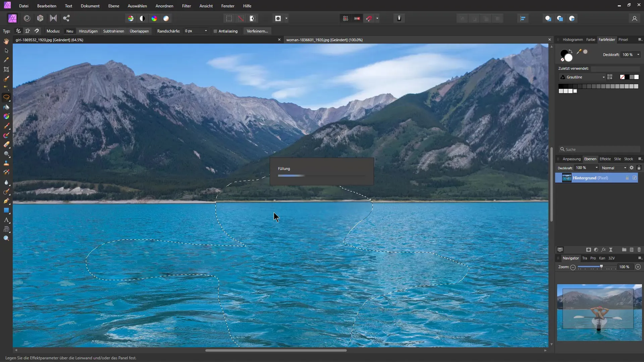Image resolution: width=644 pixels, height=362 pixels.
Task: Open the Filter menu
Action: 186,6
